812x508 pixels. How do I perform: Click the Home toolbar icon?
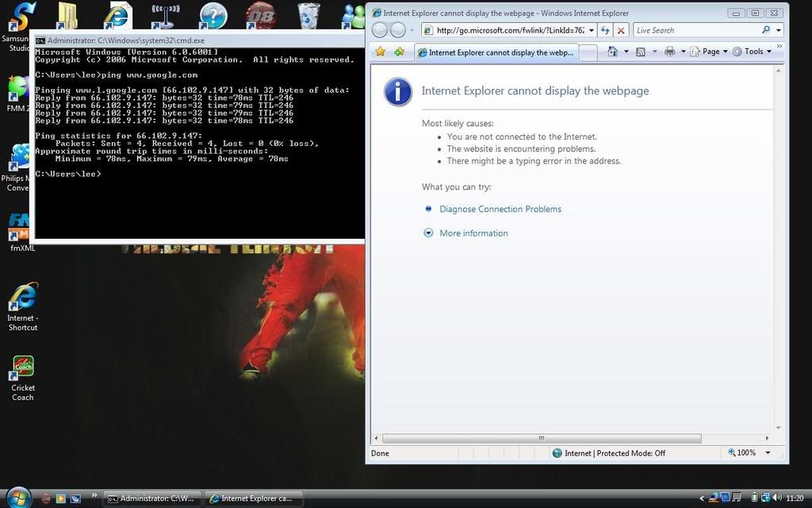(613, 52)
